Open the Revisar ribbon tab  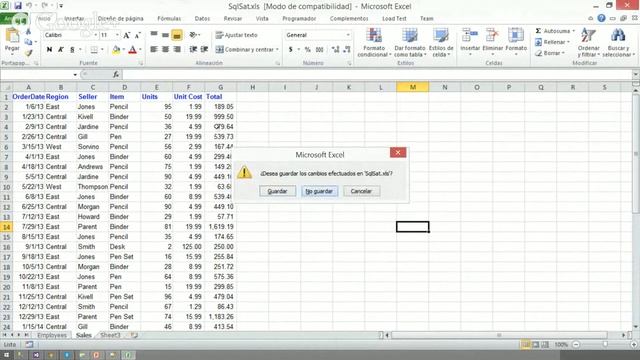233,19
